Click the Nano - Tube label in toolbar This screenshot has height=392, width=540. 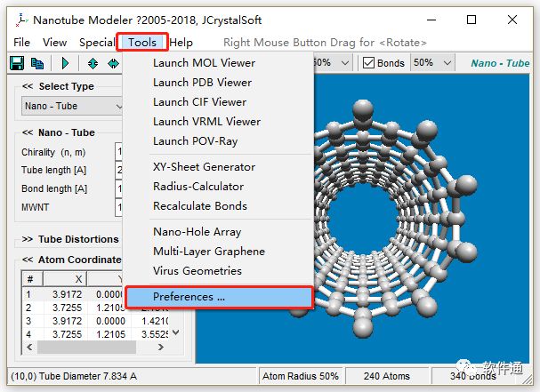coord(500,63)
